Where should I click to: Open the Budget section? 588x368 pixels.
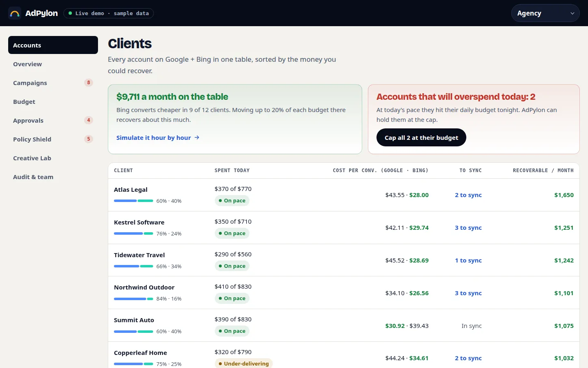[x=53, y=101]
